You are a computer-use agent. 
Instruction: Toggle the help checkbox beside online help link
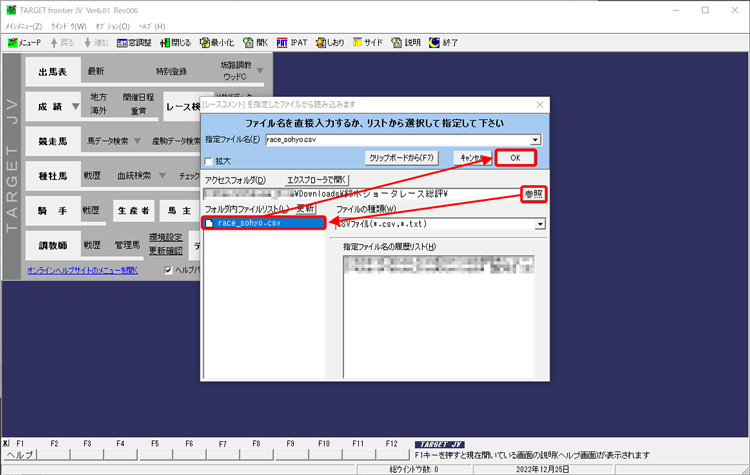pyautogui.click(x=169, y=270)
